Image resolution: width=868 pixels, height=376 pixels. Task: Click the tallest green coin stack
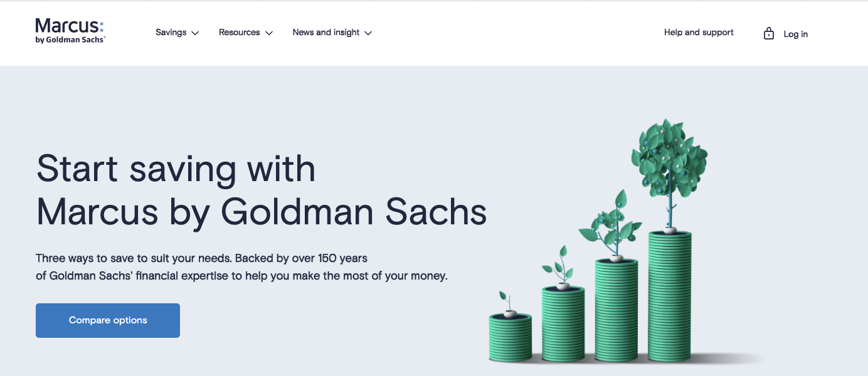(670, 296)
